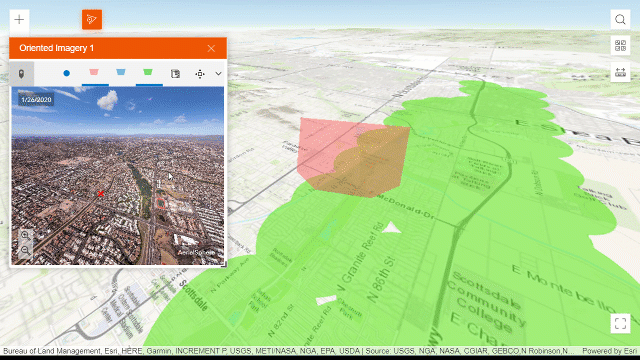Viewport: 640px width, 360px height.
Task: Open the basemap gallery grid icon
Action: pyautogui.click(x=620, y=45)
